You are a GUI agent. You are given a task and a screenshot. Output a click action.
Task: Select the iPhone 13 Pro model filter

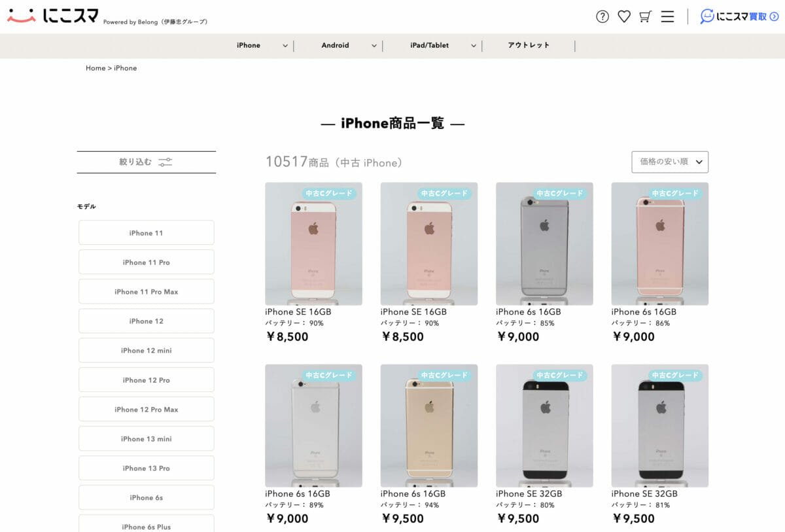click(x=147, y=468)
